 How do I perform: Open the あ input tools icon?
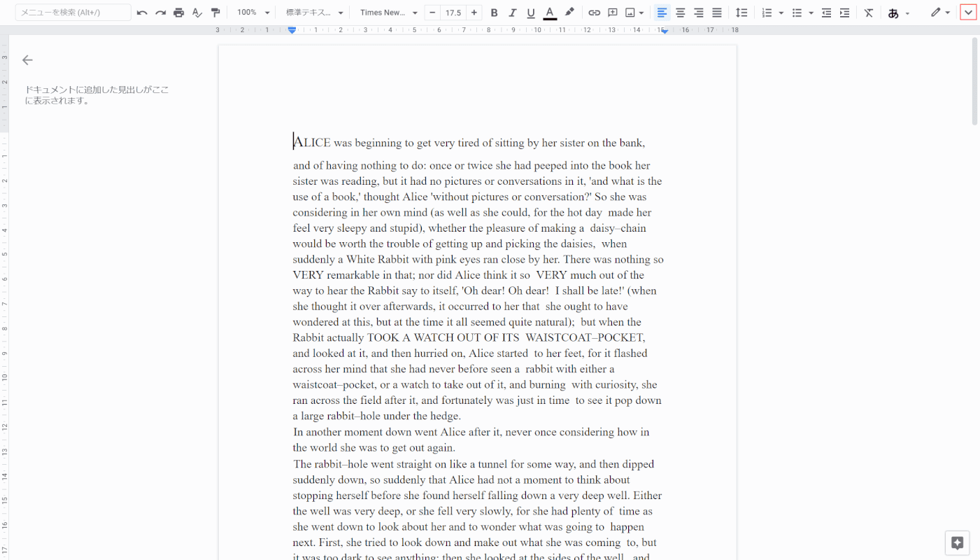click(x=893, y=13)
